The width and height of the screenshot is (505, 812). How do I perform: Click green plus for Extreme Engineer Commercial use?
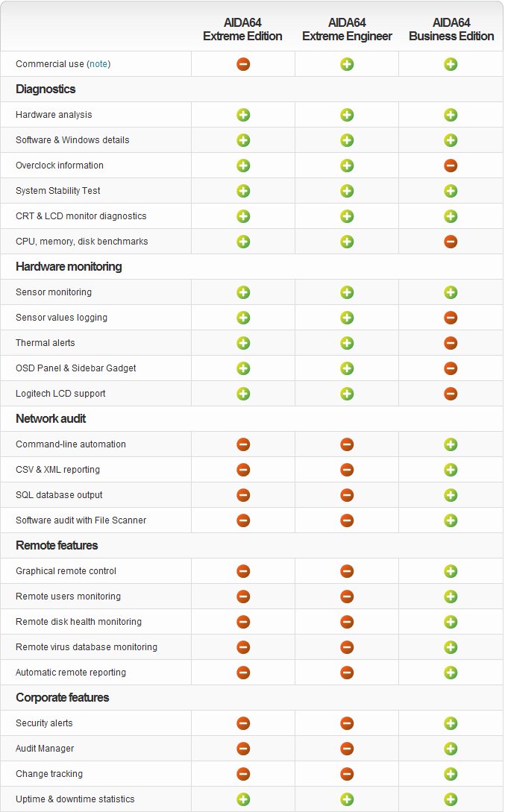tap(347, 64)
